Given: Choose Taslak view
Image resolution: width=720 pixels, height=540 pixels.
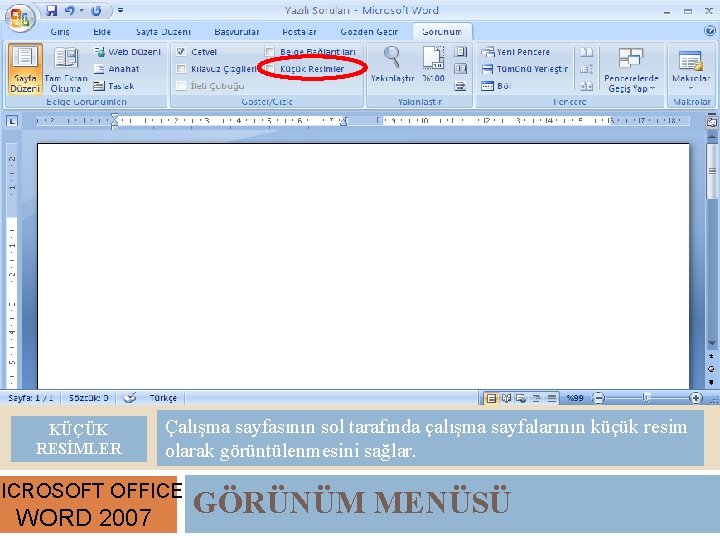Looking at the screenshot, I should coord(114,86).
